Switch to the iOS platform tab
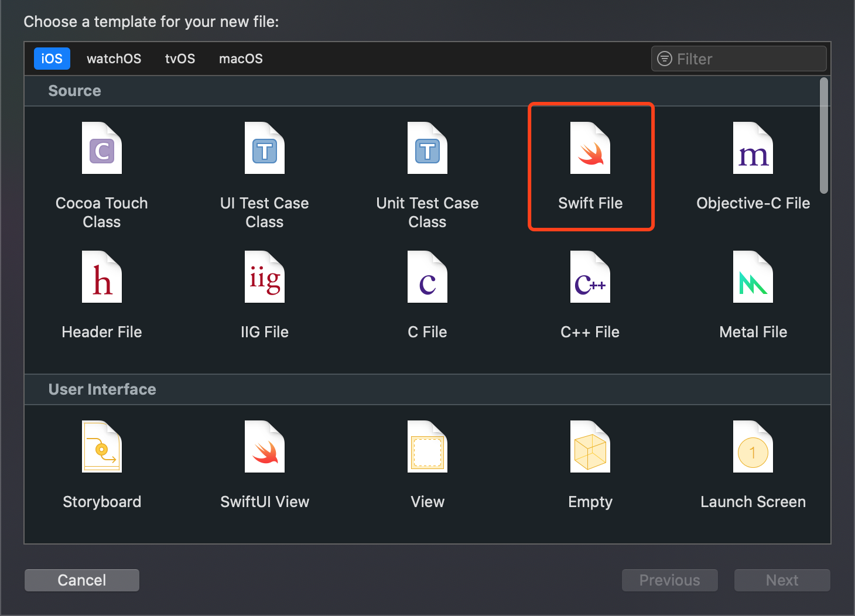 [x=52, y=59]
